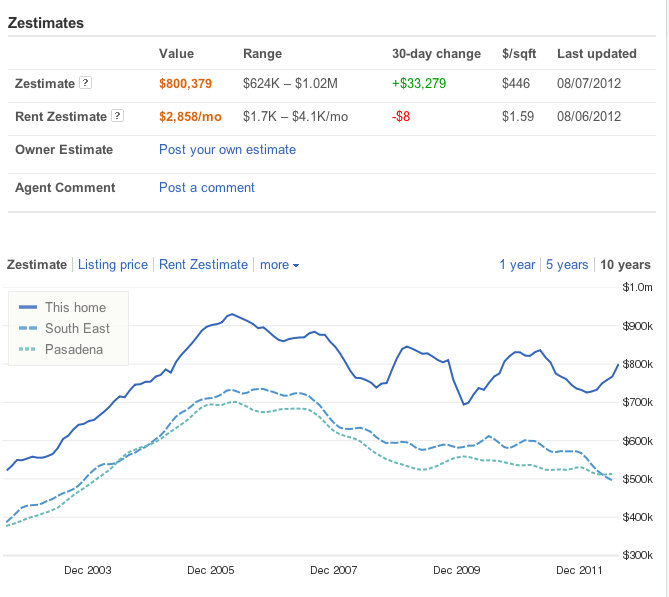Open the Rent Zestimate help question mark icon
669x597 pixels.
tap(117, 115)
